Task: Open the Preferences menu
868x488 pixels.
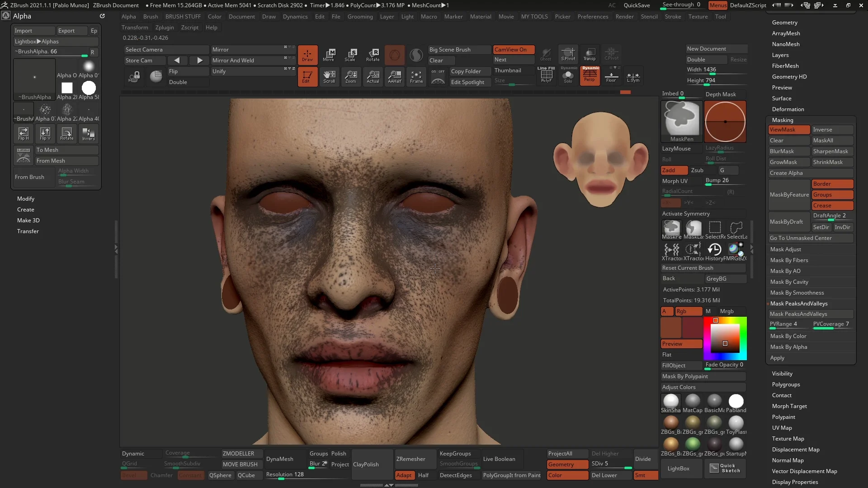Action: coord(593,16)
